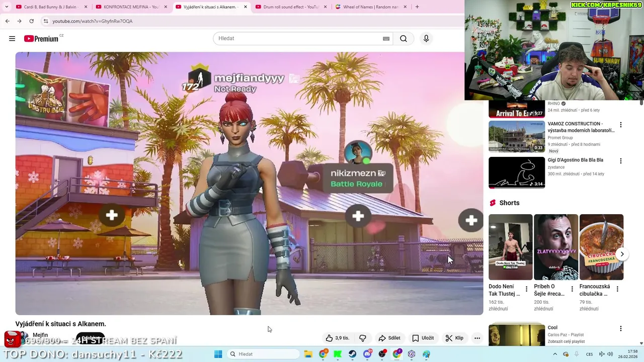
Task: Open options menu for the Gigi D'Agostino video
Action: point(620,161)
